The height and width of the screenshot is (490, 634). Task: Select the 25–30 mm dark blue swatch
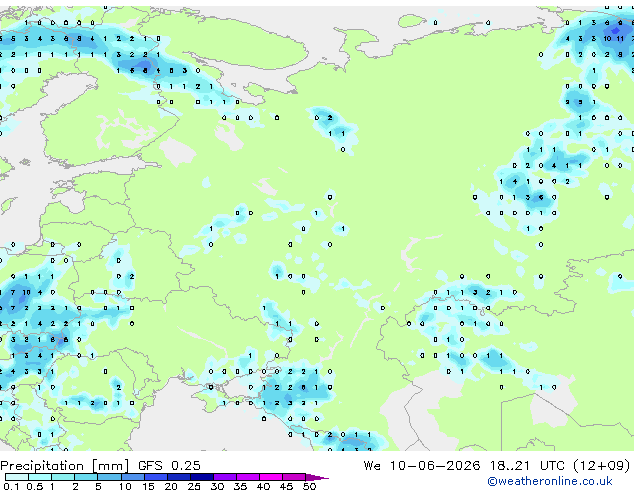(202, 477)
